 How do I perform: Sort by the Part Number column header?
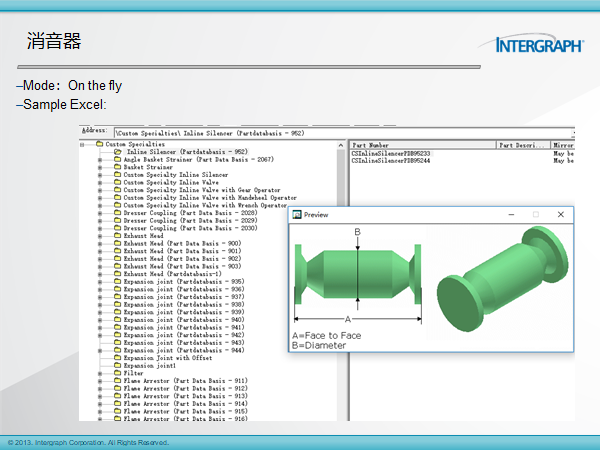click(423, 145)
